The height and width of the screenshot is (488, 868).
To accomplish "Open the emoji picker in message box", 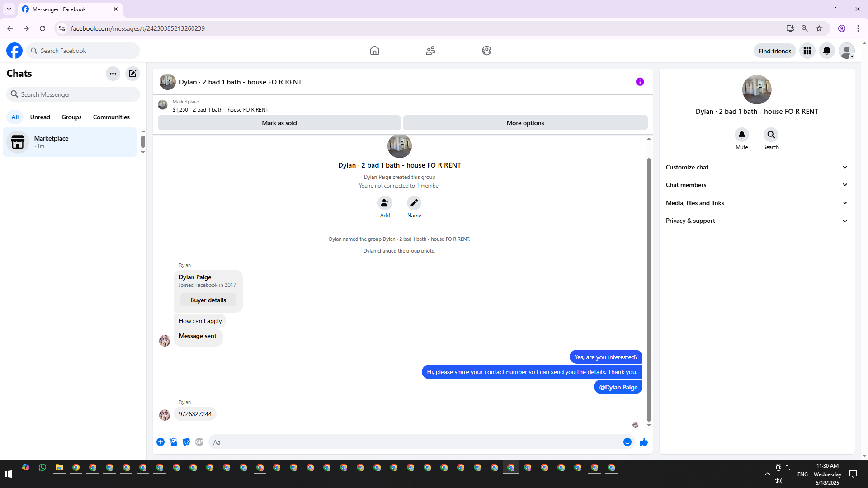I will click(627, 442).
